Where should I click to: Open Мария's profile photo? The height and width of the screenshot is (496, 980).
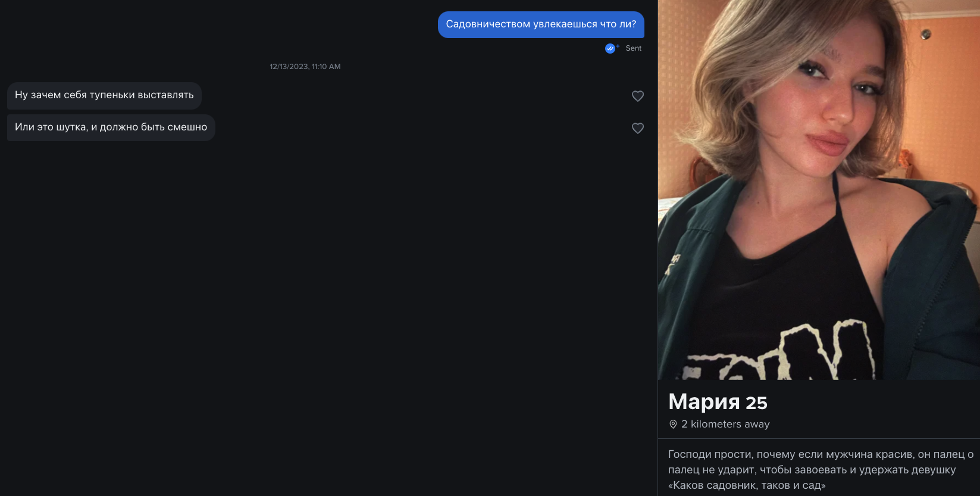point(819,190)
